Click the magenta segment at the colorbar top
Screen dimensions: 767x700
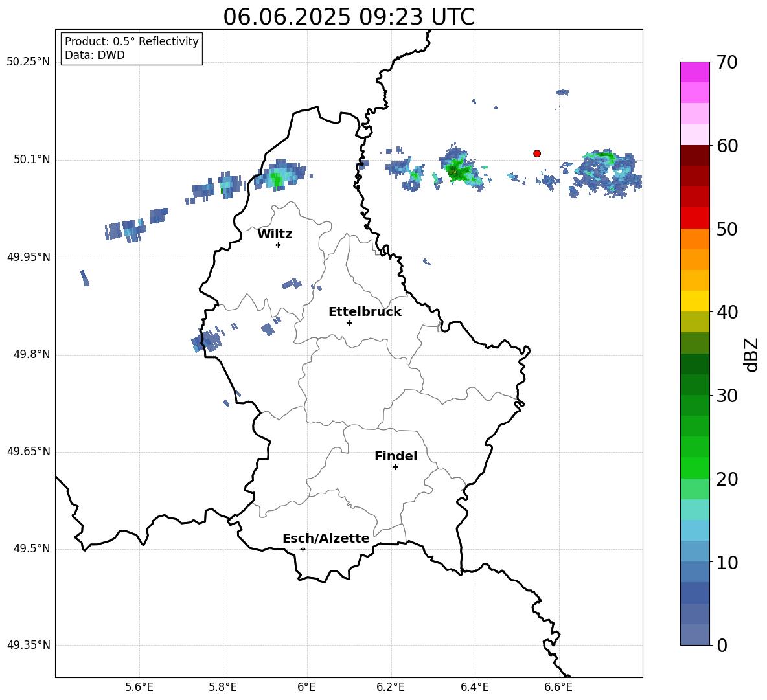695,73
